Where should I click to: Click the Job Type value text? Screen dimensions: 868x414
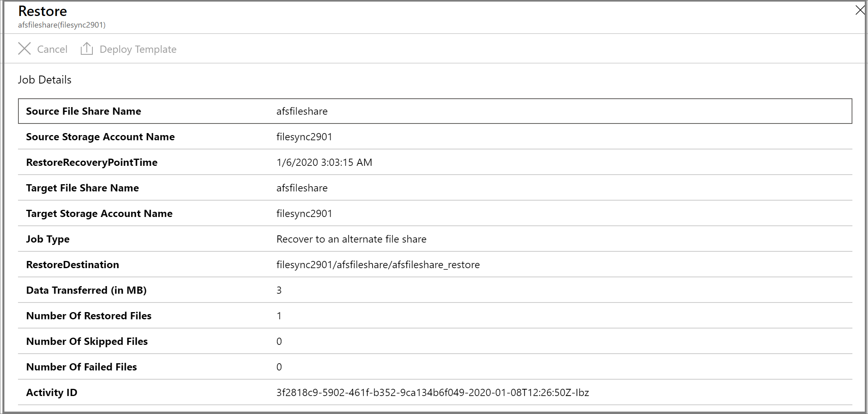point(352,239)
